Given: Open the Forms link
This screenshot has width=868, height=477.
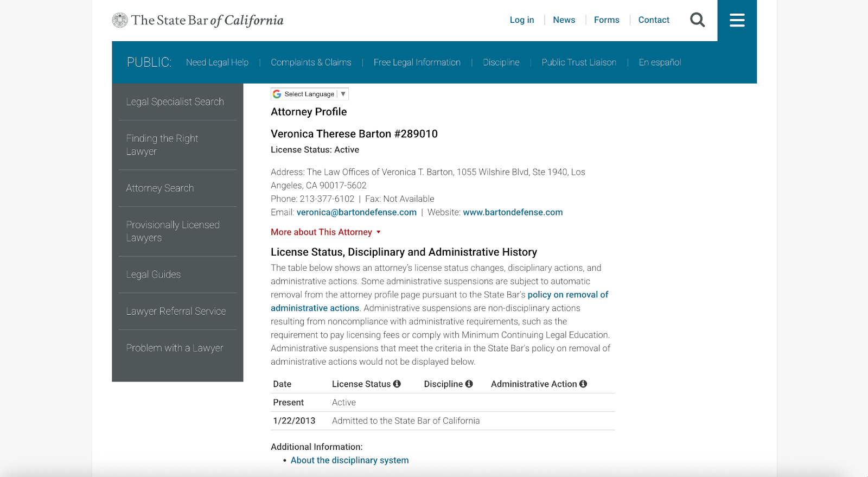Looking at the screenshot, I should [x=607, y=20].
